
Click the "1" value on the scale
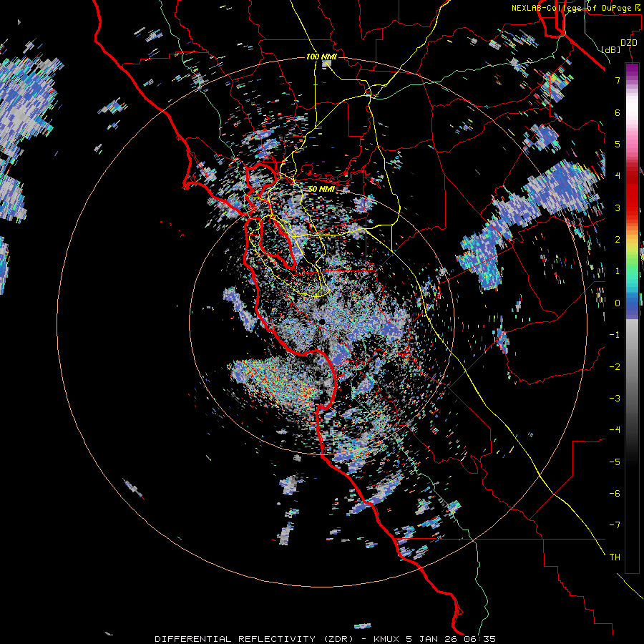click(x=618, y=271)
